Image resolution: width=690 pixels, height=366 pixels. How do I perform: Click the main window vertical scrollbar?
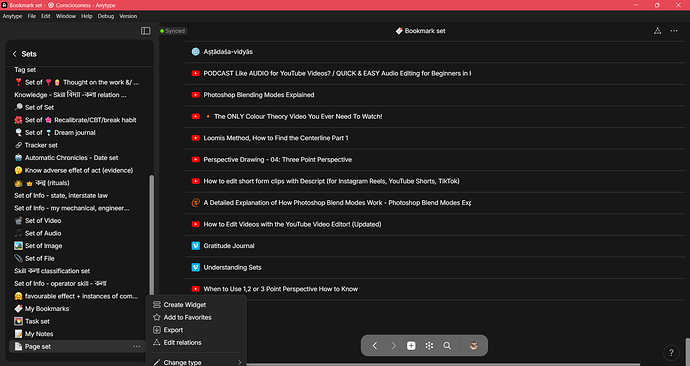click(x=687, y=351)
